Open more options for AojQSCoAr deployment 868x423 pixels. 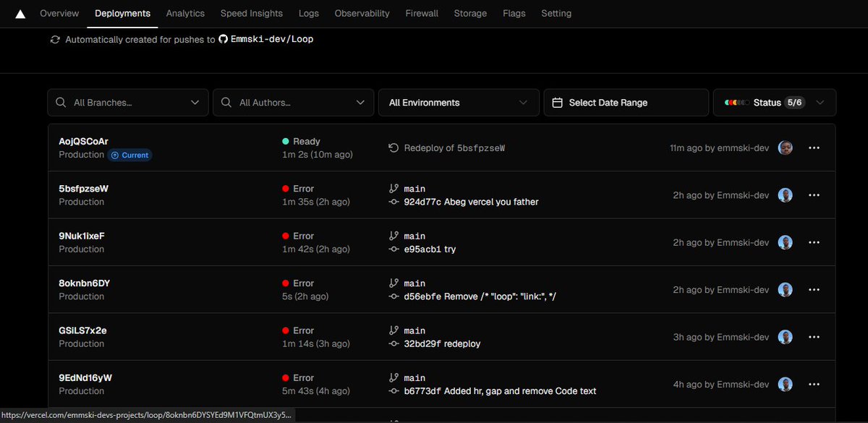coord(814,148)
